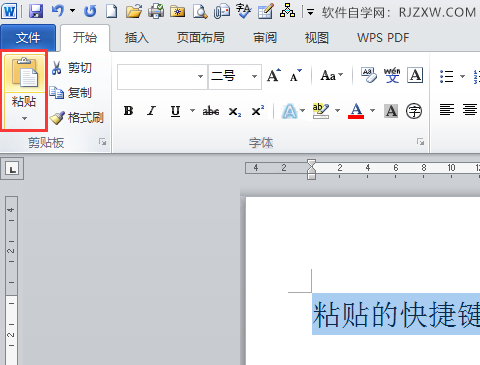This screenshot has width=480, height=365.
Task: Expand the Paste options arrow
Action: [x=24, y=118]
